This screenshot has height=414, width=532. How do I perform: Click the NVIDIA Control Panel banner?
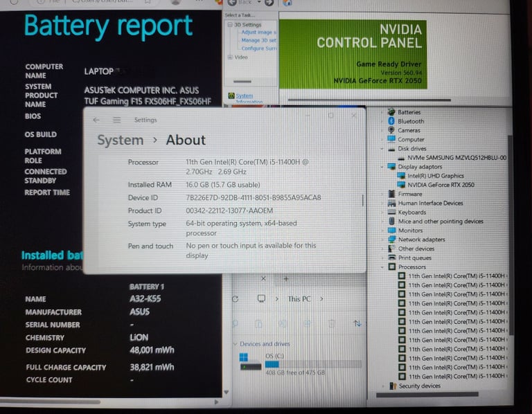pos(353,55)
